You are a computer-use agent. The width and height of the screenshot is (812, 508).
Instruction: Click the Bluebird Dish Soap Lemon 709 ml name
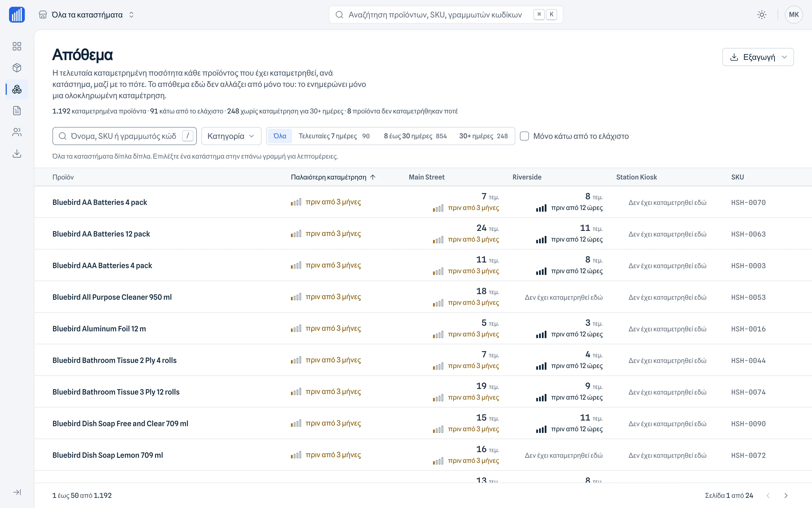108,455
